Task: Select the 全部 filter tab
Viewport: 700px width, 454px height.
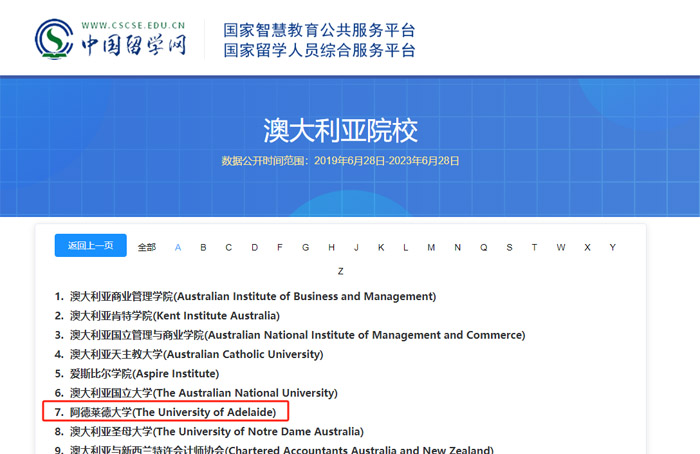Action: [146, 247]
